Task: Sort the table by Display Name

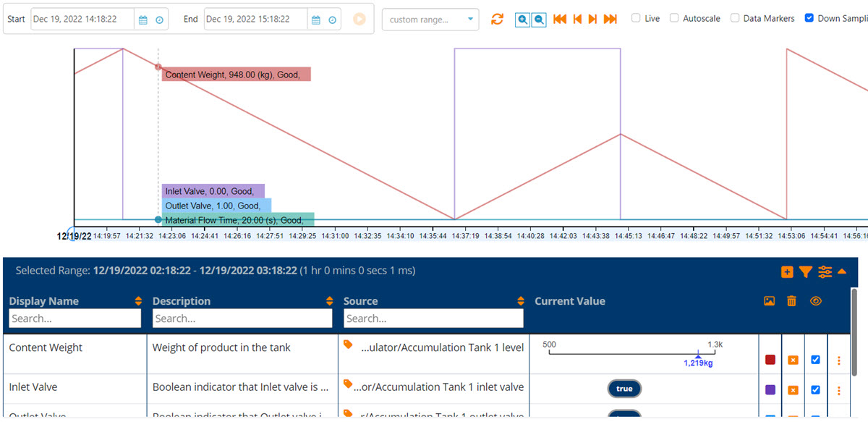Action: (138, 301)
